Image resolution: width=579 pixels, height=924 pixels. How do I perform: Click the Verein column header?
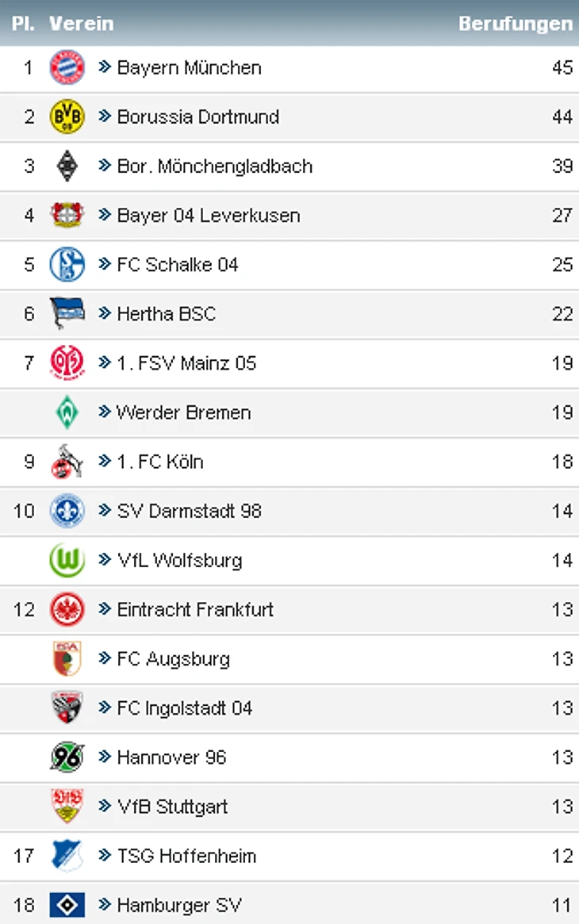81,24
